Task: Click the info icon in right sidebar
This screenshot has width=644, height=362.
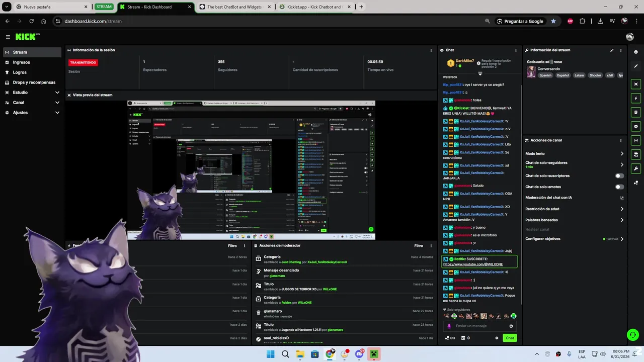Action: (636, 52)
